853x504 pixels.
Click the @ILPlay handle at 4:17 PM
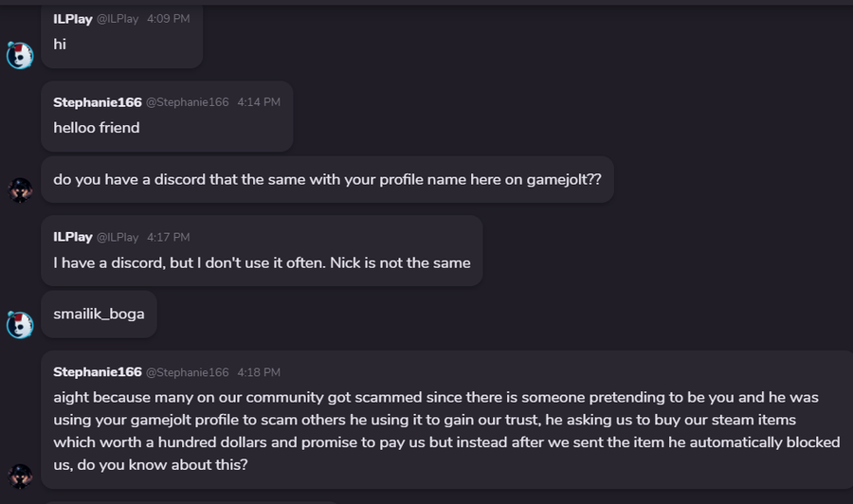click(118, 237)
